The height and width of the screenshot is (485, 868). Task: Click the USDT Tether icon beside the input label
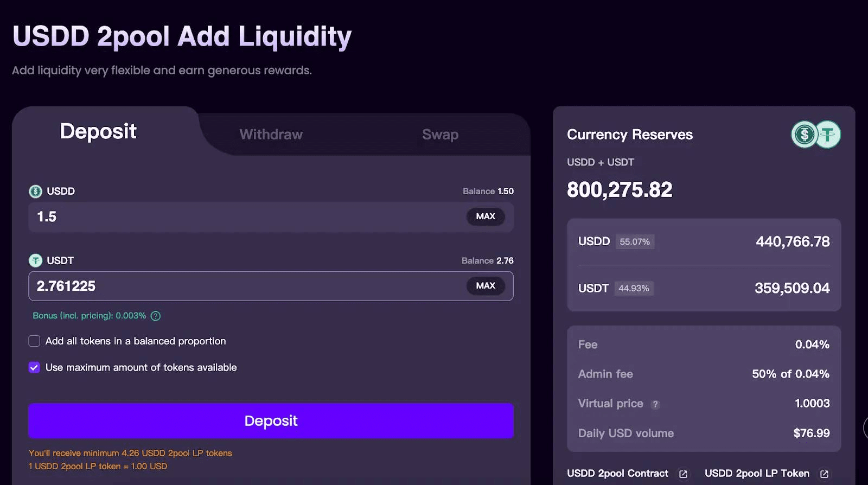(35, 261)
